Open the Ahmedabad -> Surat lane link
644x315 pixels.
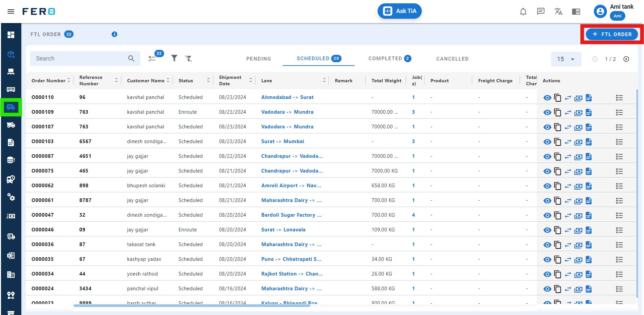click(x=287, y=97)
